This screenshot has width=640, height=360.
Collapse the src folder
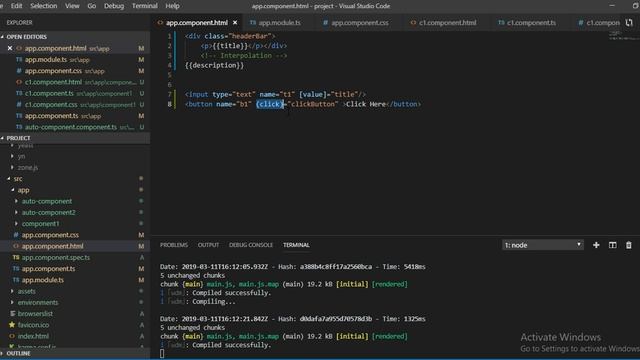[9, 179]
